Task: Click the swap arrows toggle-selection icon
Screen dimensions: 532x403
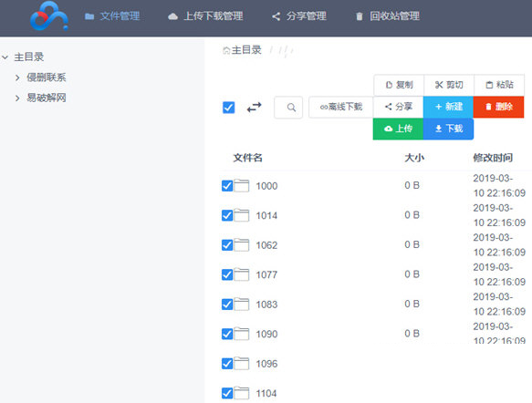Action: tap(254, 108)
